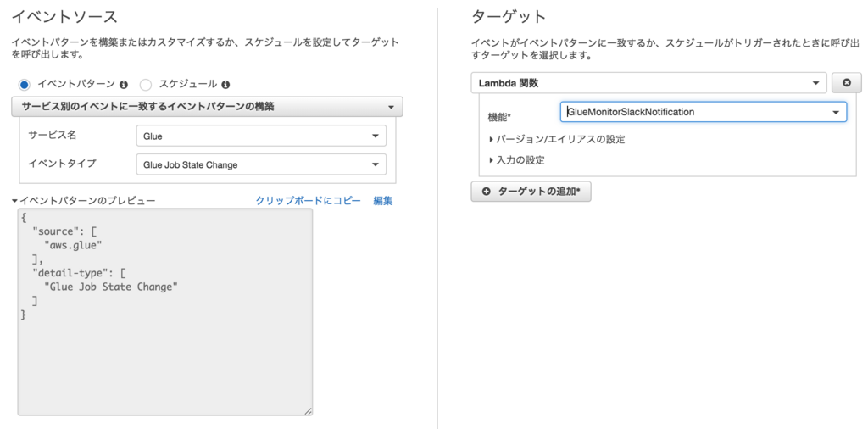Click info icon next to スケジュール
This screenshot has width=868, height=429.
click(225, 85)
